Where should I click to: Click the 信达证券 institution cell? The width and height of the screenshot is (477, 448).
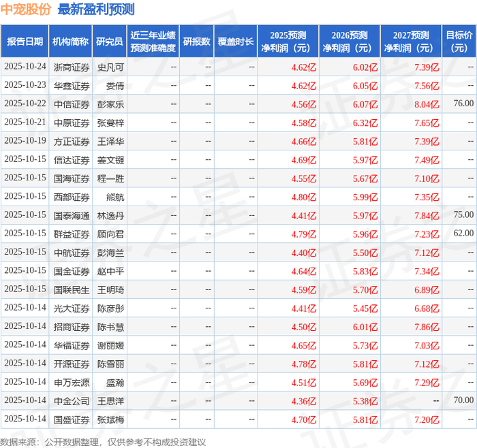(x=72, y=160)
